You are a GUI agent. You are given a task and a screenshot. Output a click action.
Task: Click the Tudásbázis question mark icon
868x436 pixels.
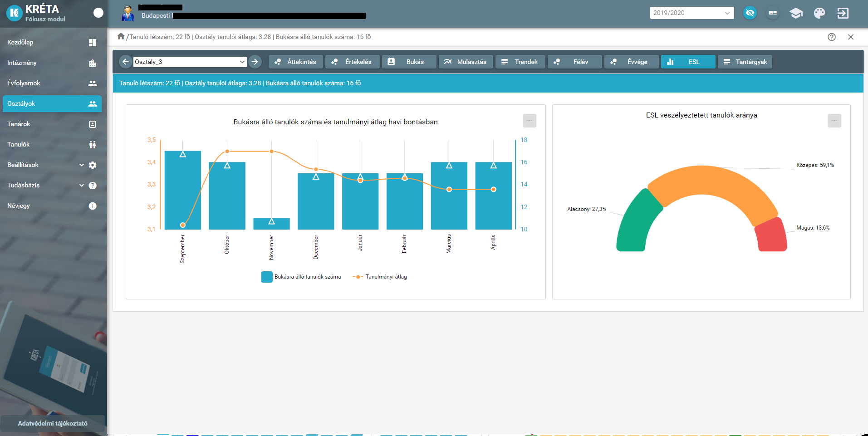93,186
